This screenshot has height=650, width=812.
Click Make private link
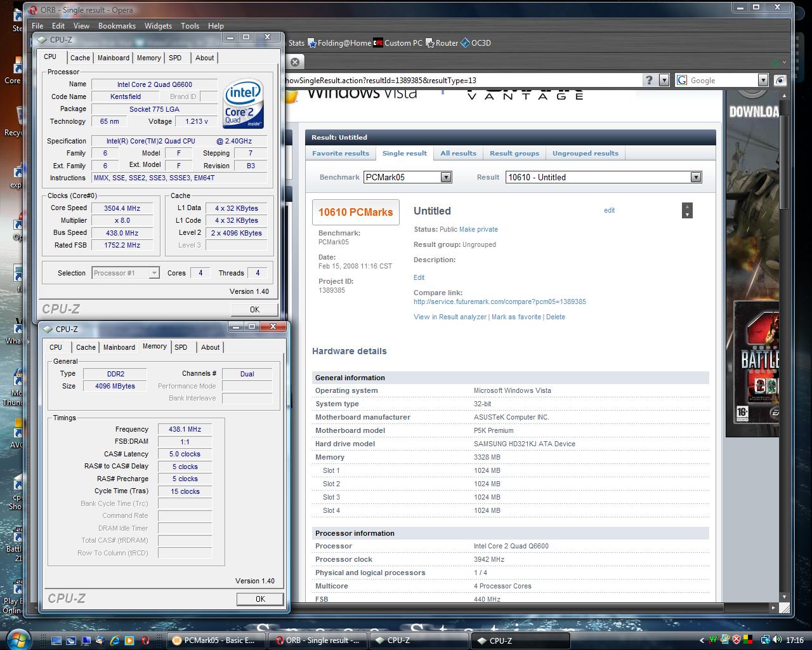tap(478, 229)
